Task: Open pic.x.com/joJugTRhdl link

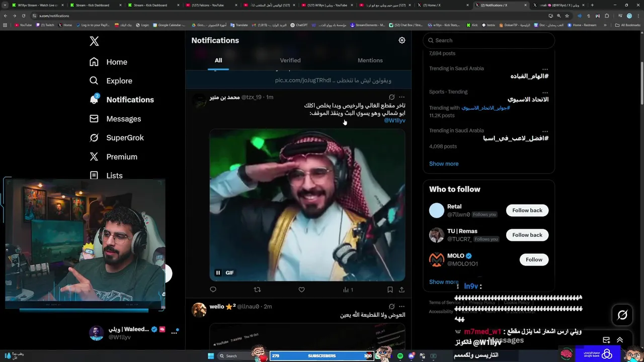Action: coord(303,80)
